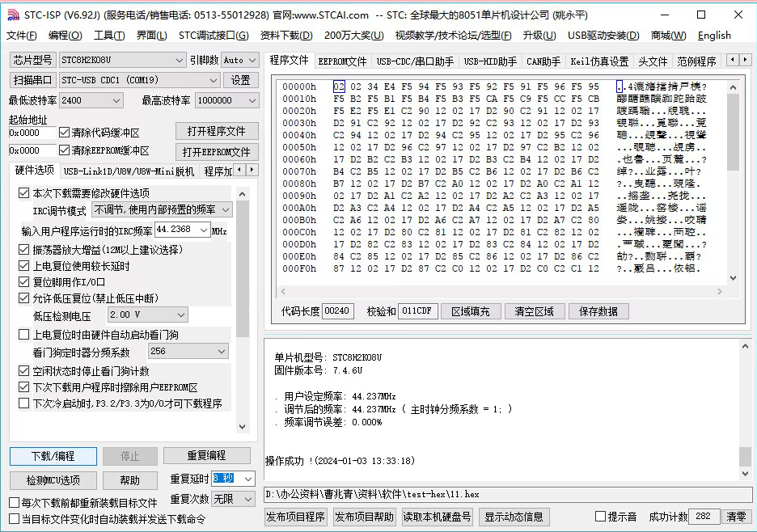Open chip model dropdown showing STC8H2K08U
The height and width of the screenshot is (532, 757).
(x=122, y=61)
